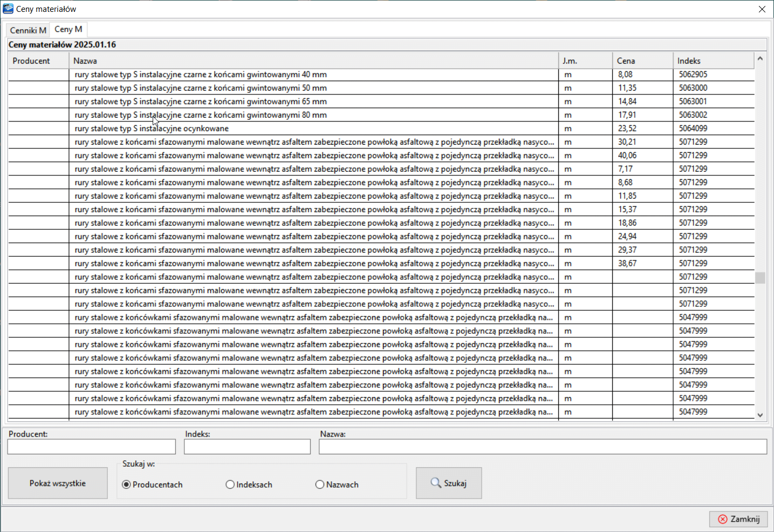The height and width of the screenshot is (532, 774).
Task: Click into the Indeks input field
Action: tap(247, 447)
